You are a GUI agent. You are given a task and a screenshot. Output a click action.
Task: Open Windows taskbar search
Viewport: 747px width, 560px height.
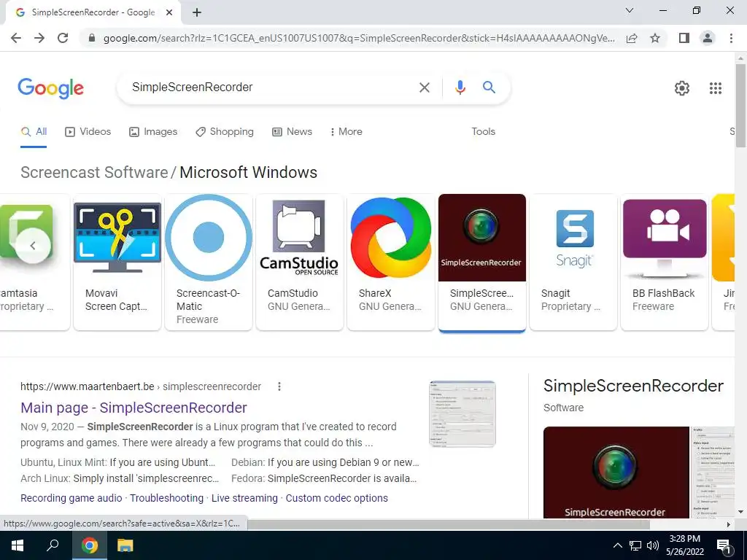[53, 545]
